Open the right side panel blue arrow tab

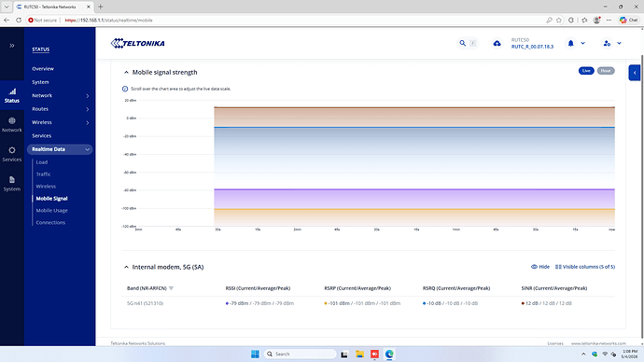634,73
